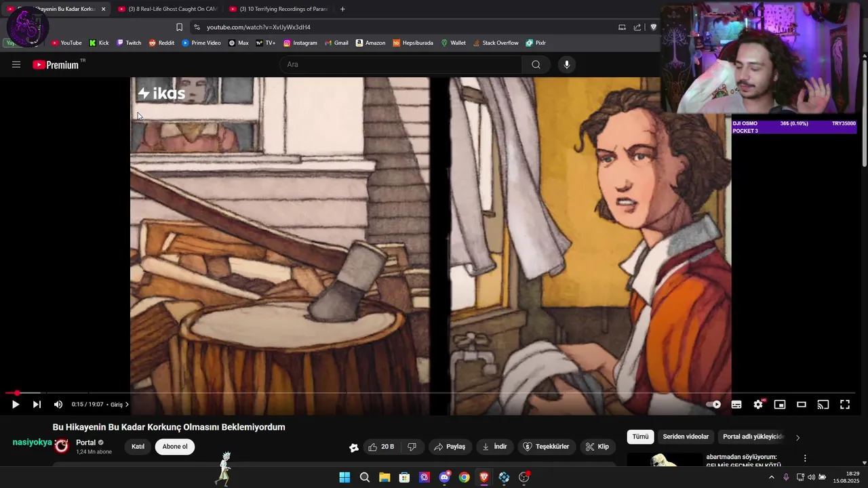Image resolution: width=868 pixels, height=488 pixels.
Task: Open Gmail bookmark
Action: pyautogui.click(x=336, y=43)
